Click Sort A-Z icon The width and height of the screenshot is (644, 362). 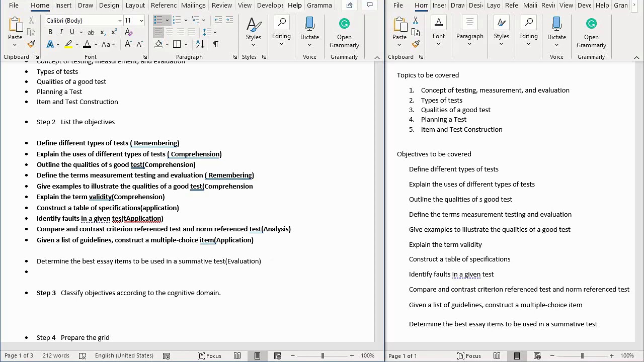[x=200, y=44]
